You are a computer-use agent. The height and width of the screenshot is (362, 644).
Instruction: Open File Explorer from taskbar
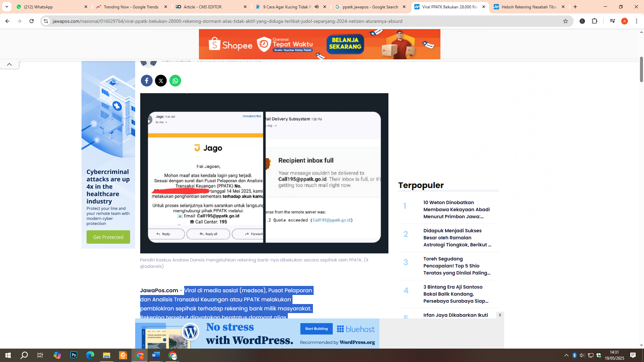point(107,355)
